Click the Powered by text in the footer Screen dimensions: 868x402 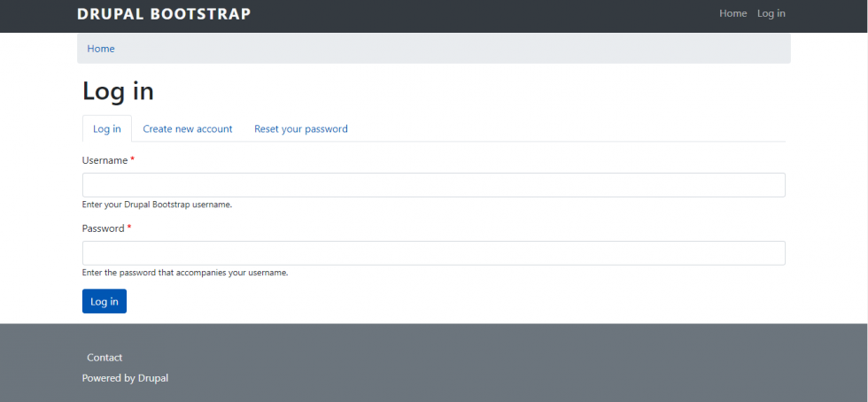coord(108,378)
